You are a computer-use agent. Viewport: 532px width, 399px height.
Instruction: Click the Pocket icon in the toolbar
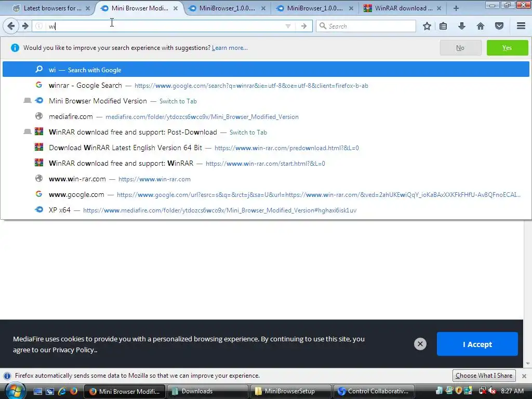point(499,26)
